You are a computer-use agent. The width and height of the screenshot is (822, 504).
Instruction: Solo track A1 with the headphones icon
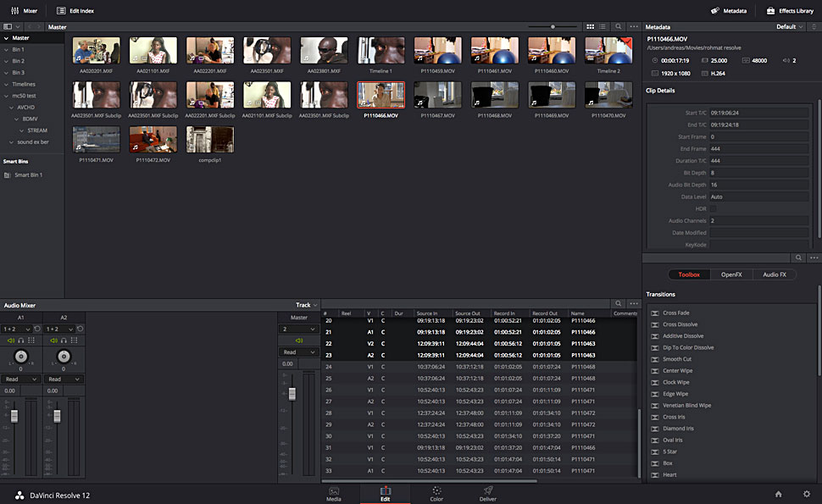(19, 341)
